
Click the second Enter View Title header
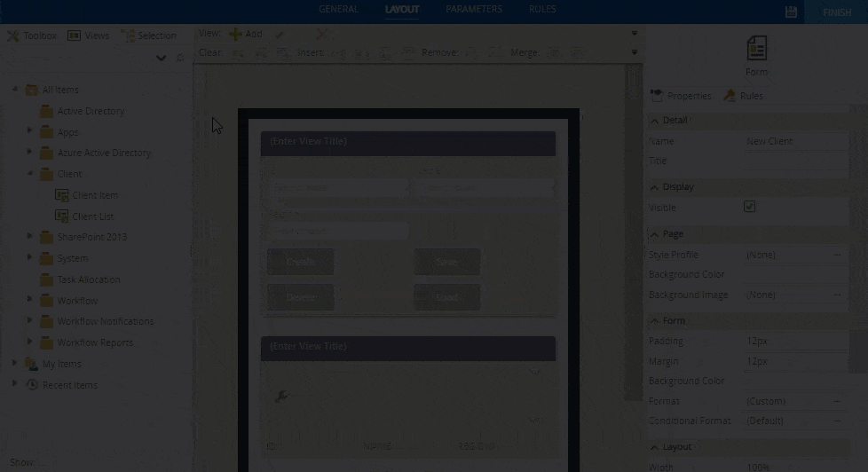coord(408,349)
